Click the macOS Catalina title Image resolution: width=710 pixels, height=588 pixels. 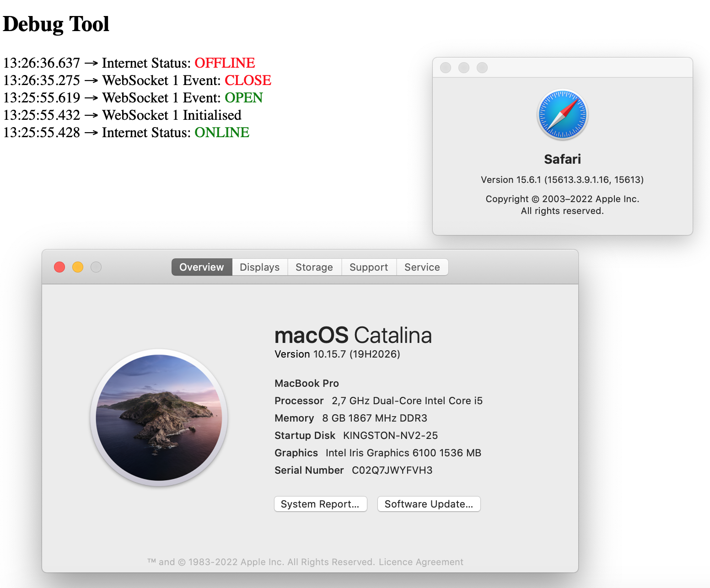[x=353, y=335]
